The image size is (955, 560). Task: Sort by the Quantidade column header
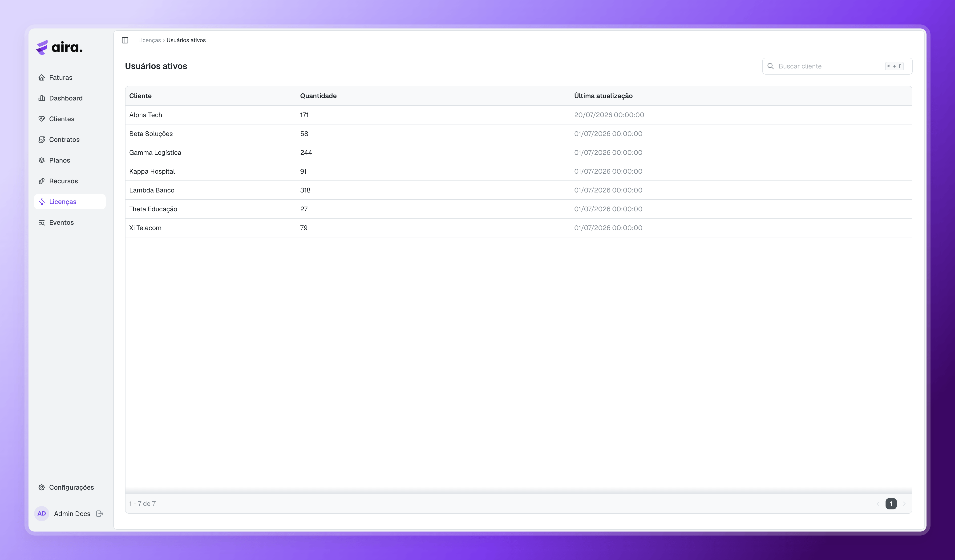click(x=318, y=96)
